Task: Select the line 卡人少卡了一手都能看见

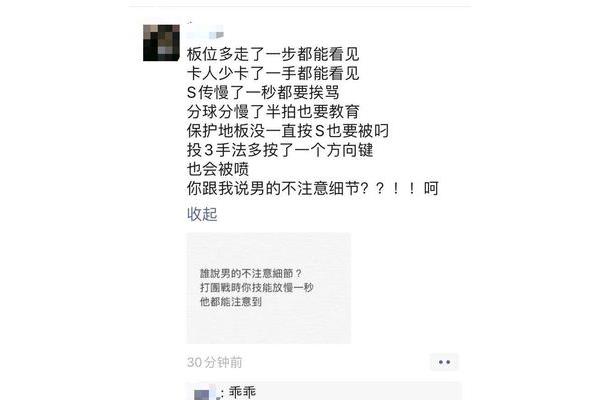Action: click(x=273, y=73)
